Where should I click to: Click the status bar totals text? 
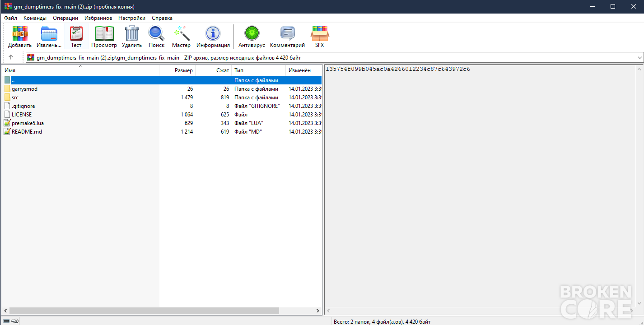tap(382, 321)
